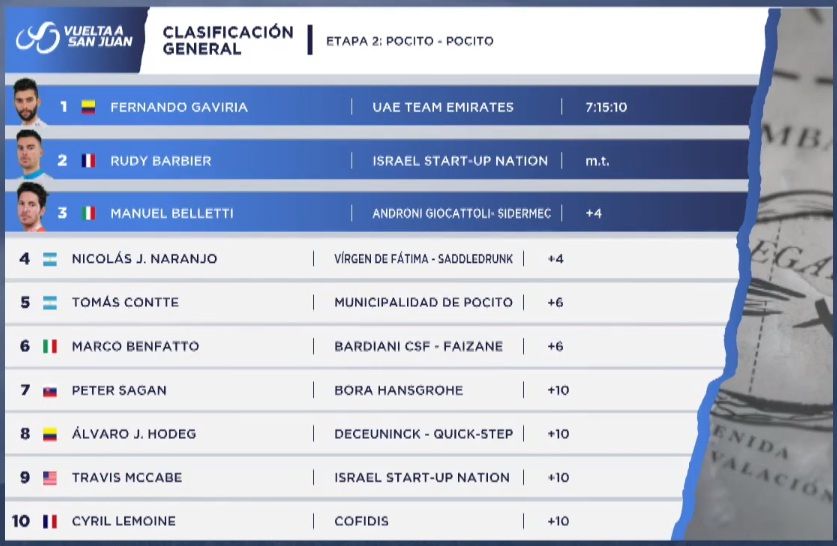Click the leader's time 7:15:10
The height and width of the screenshot is (546, 837).
(606, 107)
